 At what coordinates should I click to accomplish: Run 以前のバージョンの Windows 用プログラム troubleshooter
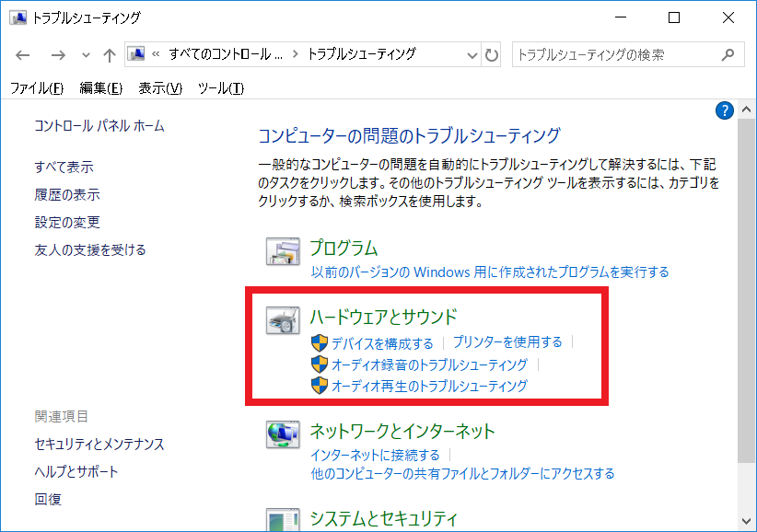[x=490, y=272]
